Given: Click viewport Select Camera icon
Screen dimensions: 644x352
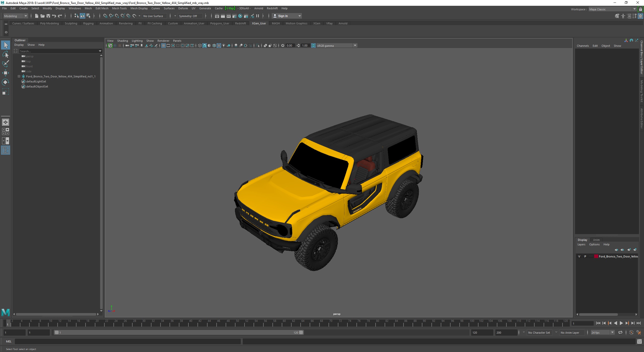Looking at the screenshot, I should click(127, 46).
